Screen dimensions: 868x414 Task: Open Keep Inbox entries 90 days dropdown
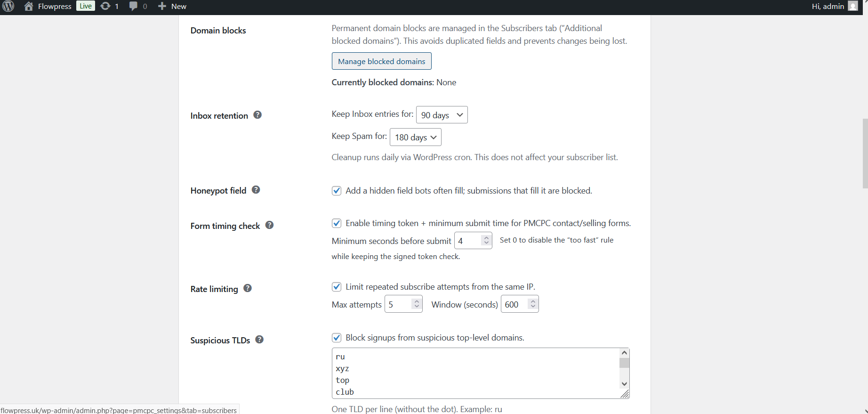[442, 115]
